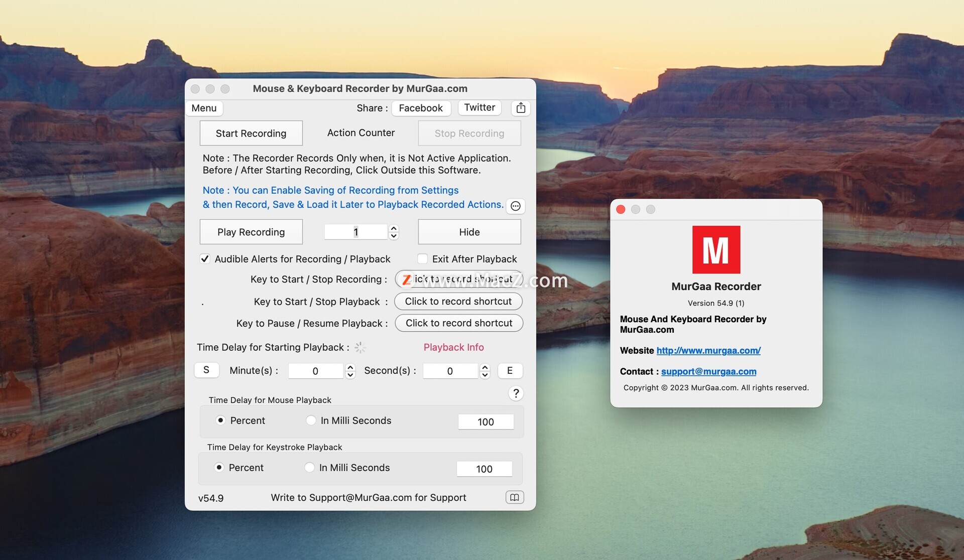
Task: Decrease Second(s) delay stepper
Action: [x=485, y=375]
